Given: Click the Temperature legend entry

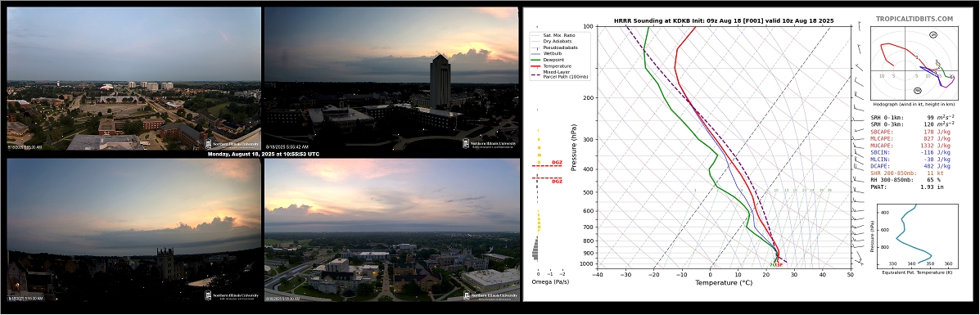Looking at the screenshot, I should (552, 65).
